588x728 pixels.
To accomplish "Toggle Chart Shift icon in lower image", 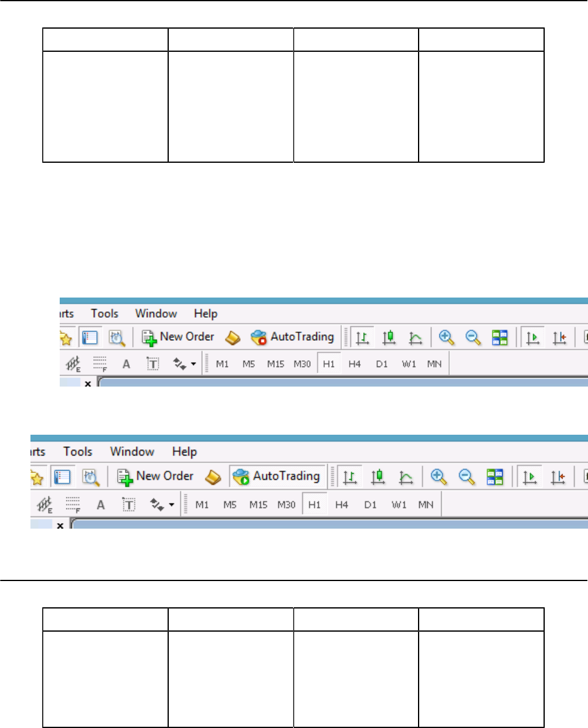I will [558, 477].
